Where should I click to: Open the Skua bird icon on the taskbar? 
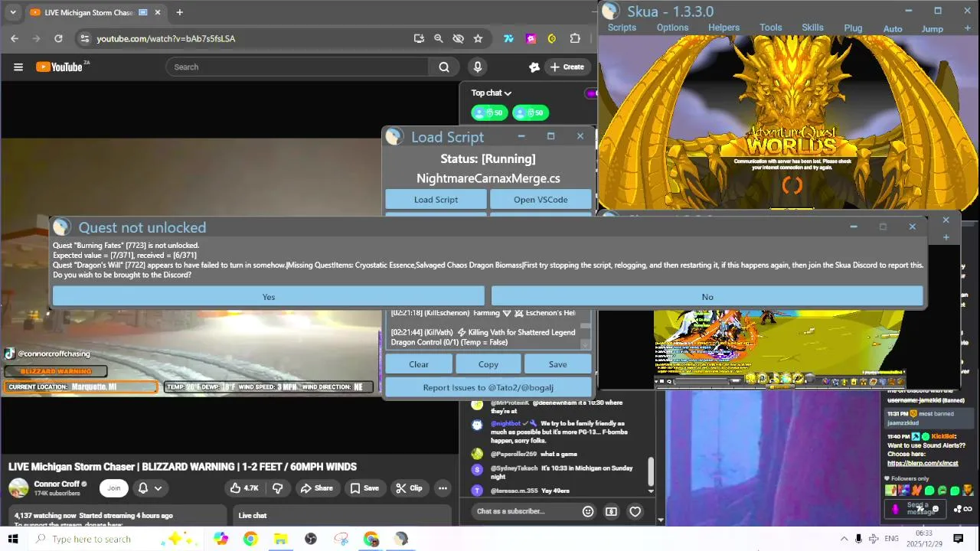(x=401, y=539)
